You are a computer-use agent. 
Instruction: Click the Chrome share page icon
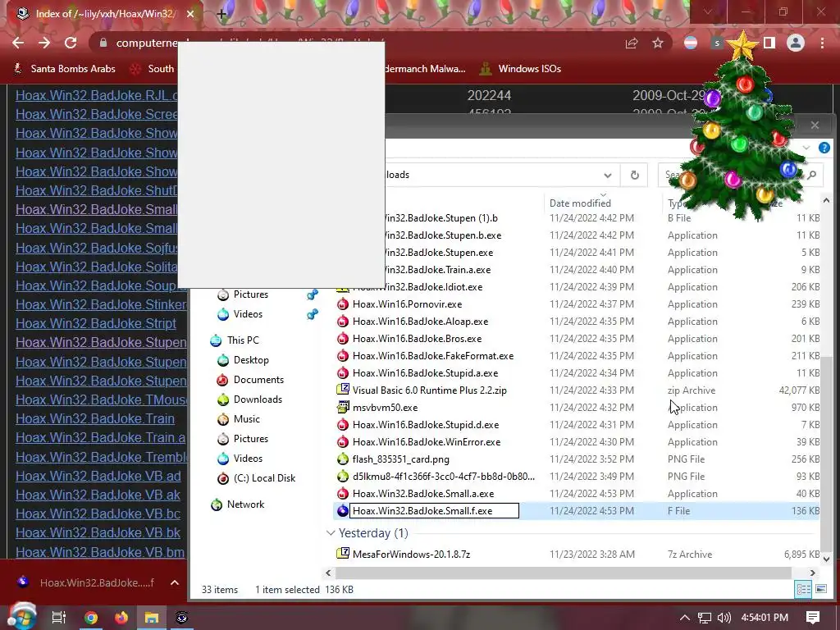(x=632, y=43)
